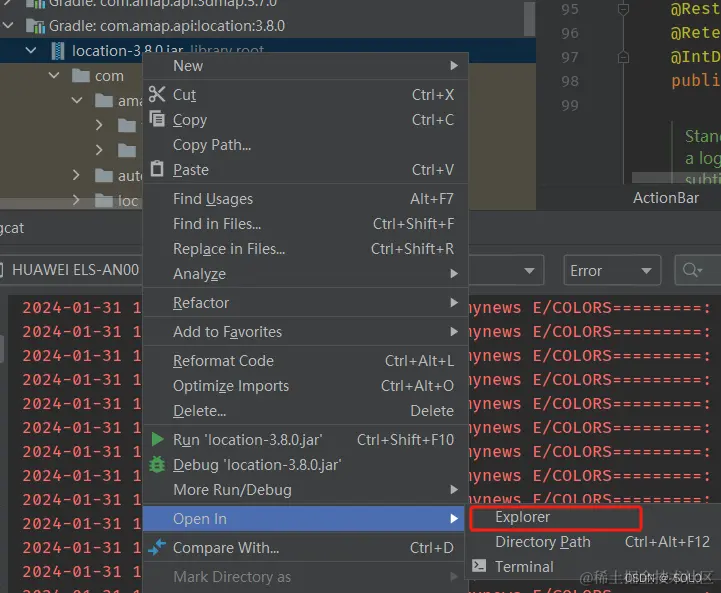
Task: Click the Copy pages icon
Action: pyautogui.click(x=157, y=119)
